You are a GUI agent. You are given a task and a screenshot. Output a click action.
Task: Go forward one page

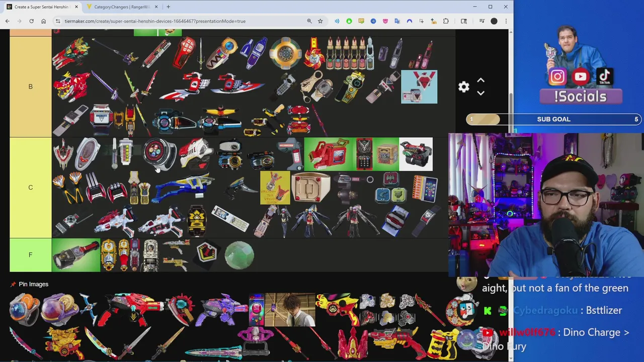20,21
